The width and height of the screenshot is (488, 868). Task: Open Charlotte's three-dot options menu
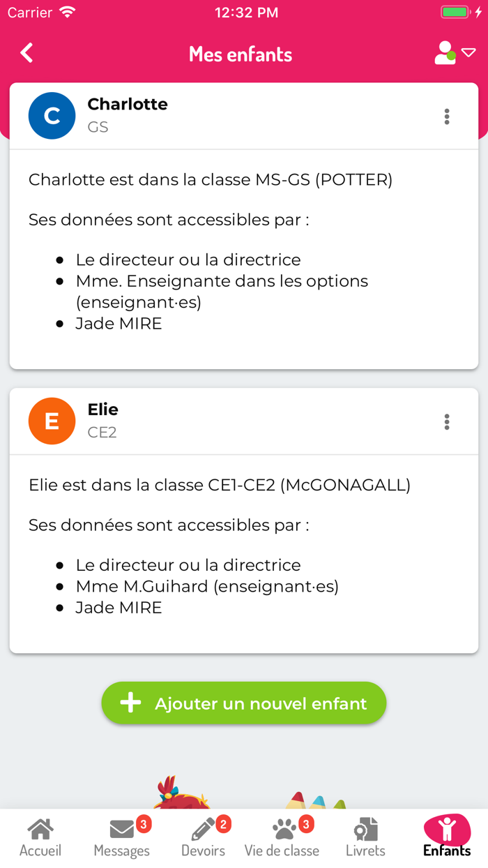pyautogui.click(x=446, y=116)
